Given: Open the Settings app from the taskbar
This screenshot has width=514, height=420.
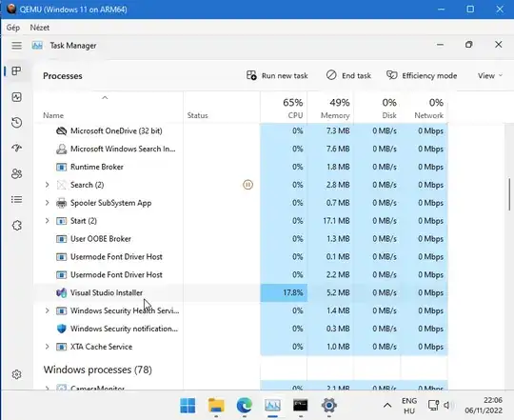Looking at the screenshot, I should pos(328,406).
